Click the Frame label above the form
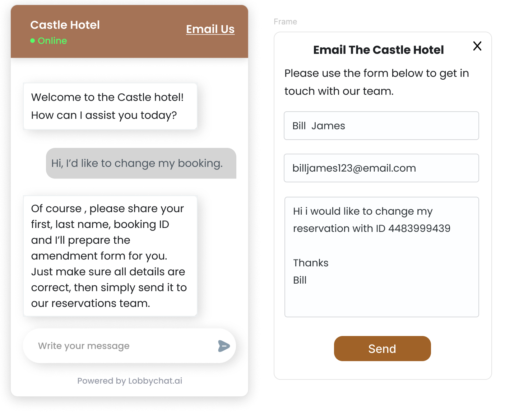The width and height of the screenshot is (505, 420). click(285, 22)
